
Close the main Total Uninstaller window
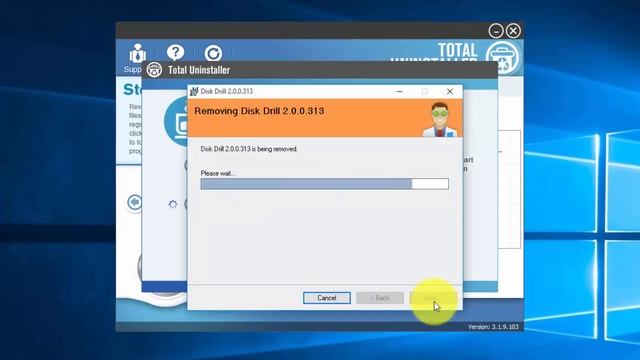click(x=513, y=31)
